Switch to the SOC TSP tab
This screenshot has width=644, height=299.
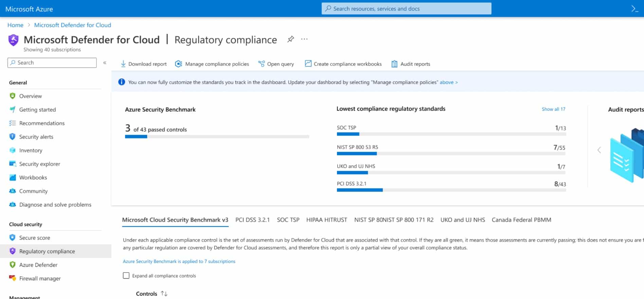(288, 220)
